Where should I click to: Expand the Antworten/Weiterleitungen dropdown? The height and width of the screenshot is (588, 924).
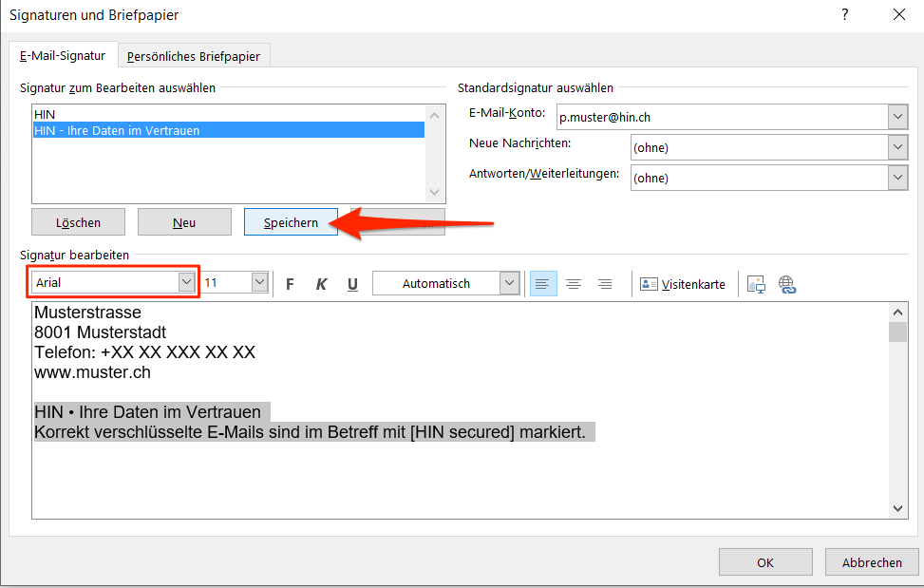(897, 178)
